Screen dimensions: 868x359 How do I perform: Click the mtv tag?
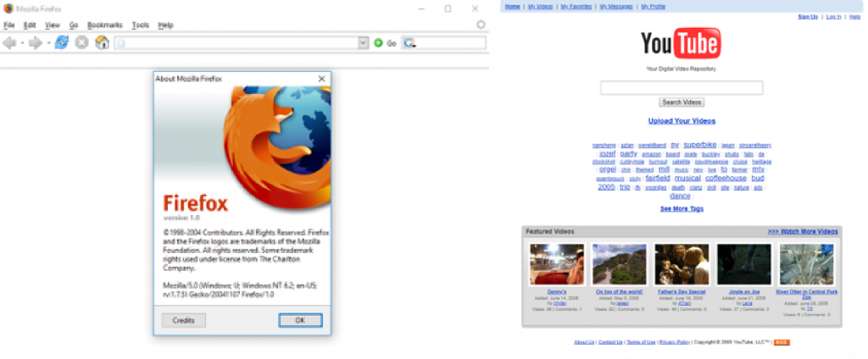[758, 169]
